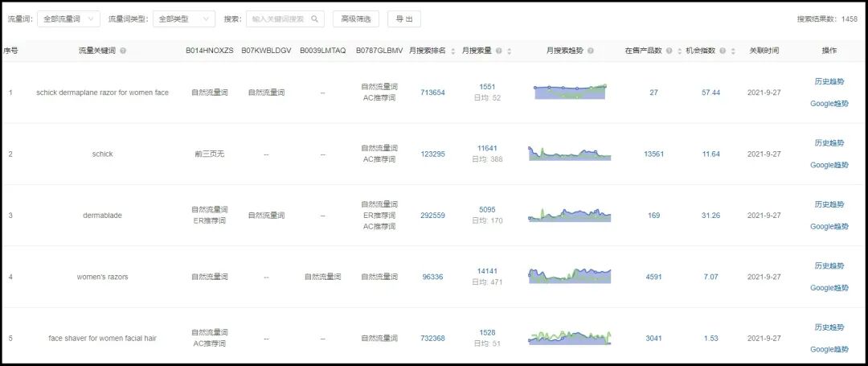Open 历史趋势 for face shaver row
The height and width of the screenshot is (366, 868).
pyautogui.click(x=829, y=327)
